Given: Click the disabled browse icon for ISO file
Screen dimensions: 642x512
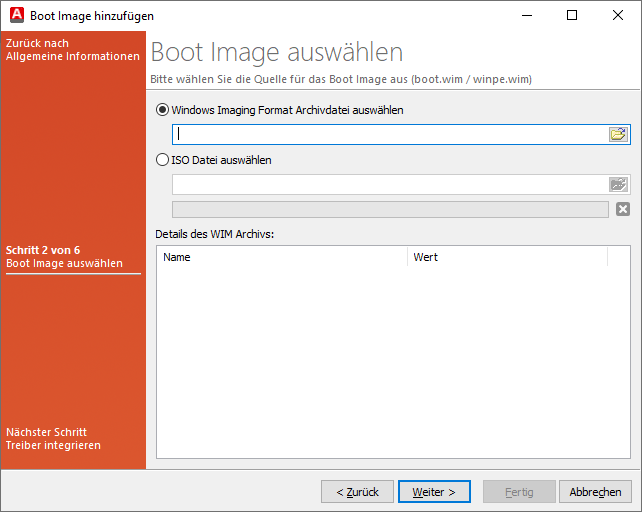Looking at the screenshot, I should (x=618, y=185).
